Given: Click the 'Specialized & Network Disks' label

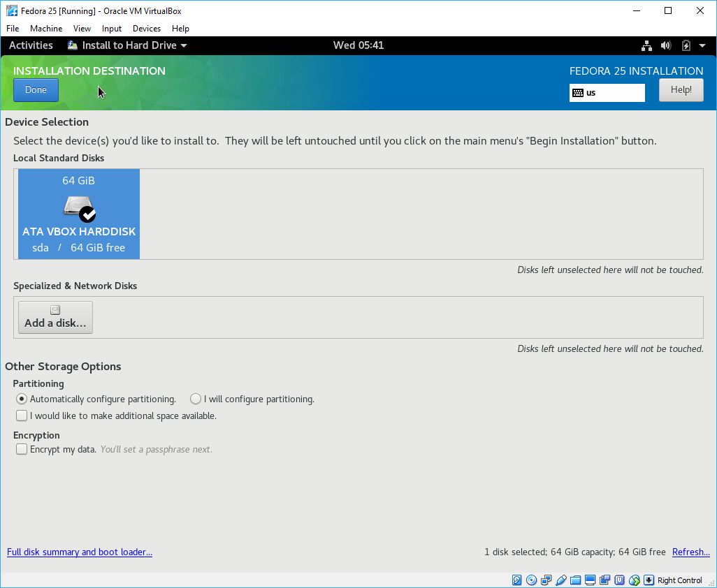Looking at the screenshot, I should [x=75, y=286].
